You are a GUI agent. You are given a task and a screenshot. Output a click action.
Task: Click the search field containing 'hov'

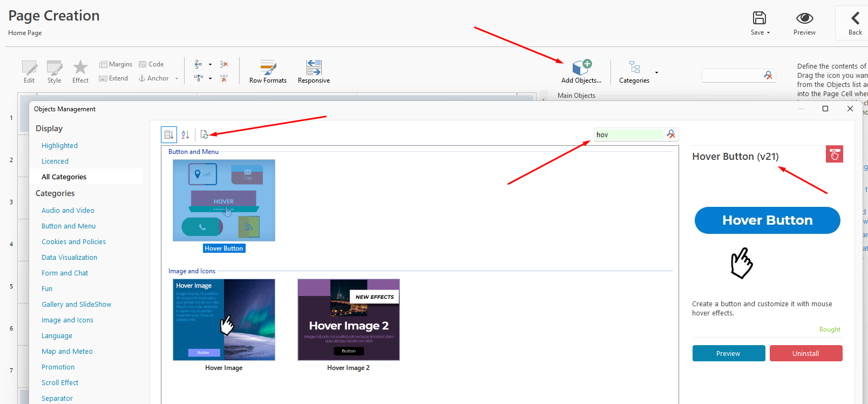point(628,134)
